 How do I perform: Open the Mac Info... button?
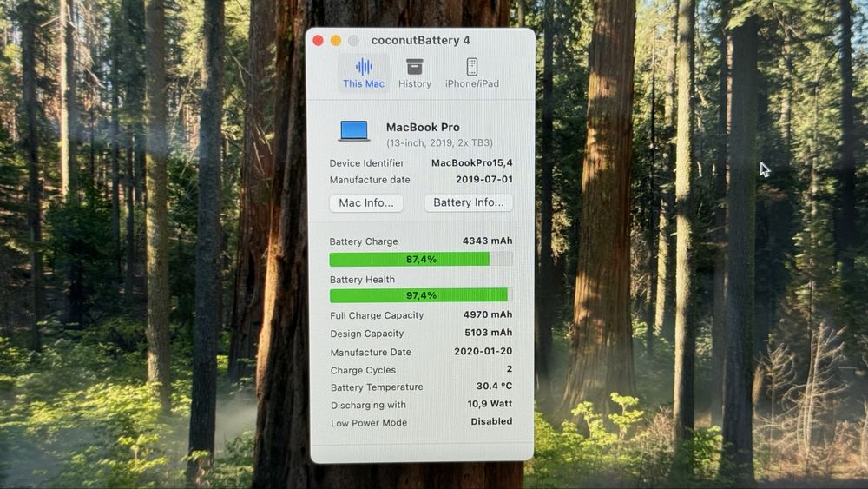pyautogui.click(x=366, y=202)
